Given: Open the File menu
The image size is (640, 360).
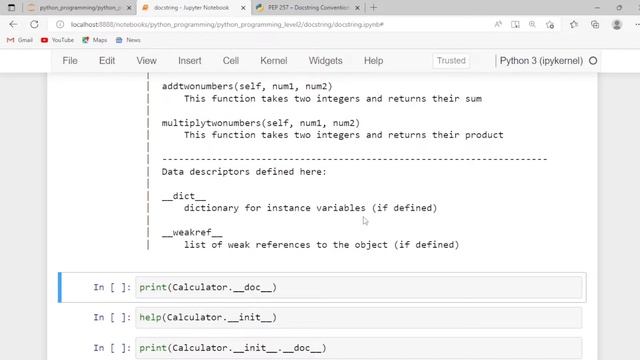Looking at the screenshot, I should (x=70, y=61).
